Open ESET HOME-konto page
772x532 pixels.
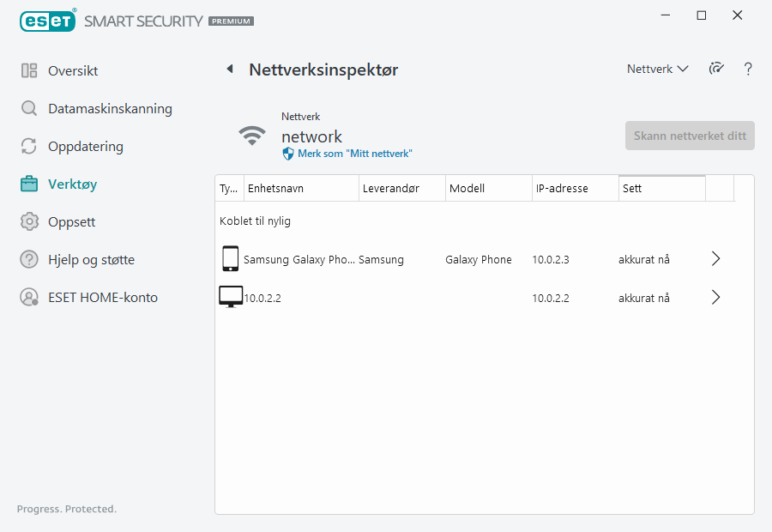[x=103, y=298]
